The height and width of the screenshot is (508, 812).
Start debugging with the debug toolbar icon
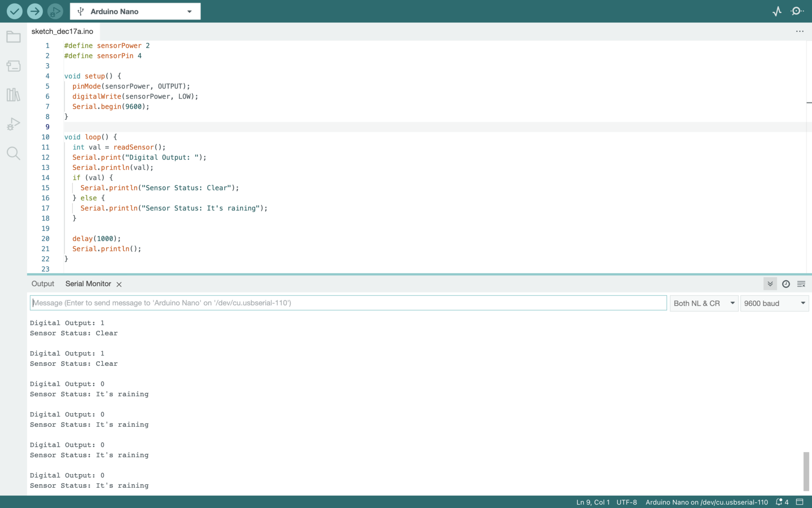click(55, 11)
